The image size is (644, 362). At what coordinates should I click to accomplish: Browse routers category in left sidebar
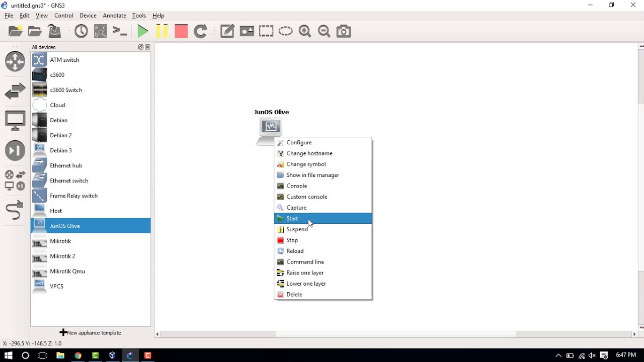click(x=15, y=61)
